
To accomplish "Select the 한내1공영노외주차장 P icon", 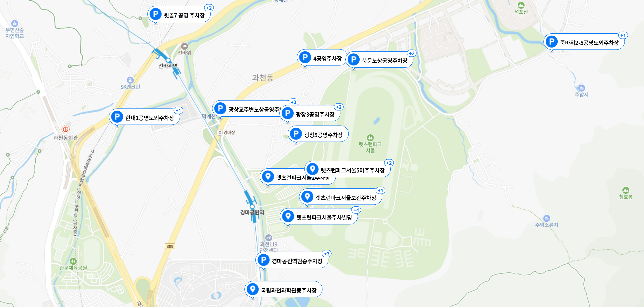I will pyautogui.click(x=117, y=117).
